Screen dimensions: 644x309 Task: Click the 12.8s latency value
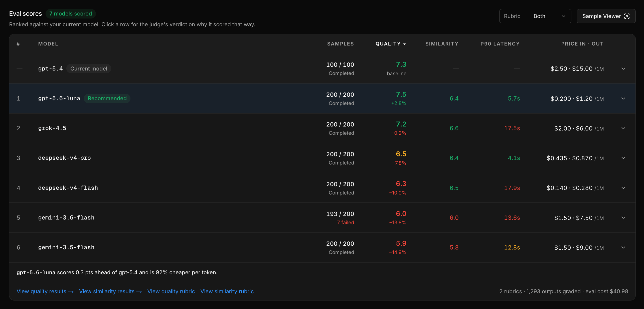(512, 247)
